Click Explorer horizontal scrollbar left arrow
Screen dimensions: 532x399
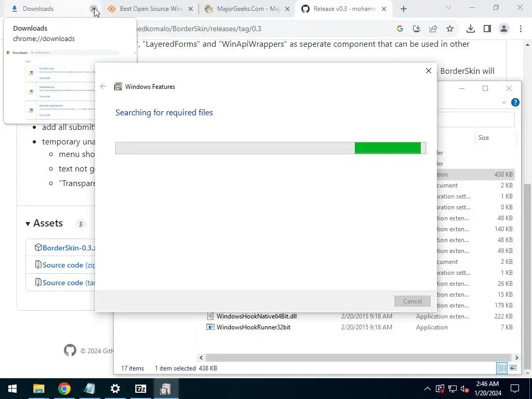coord(201,357)
